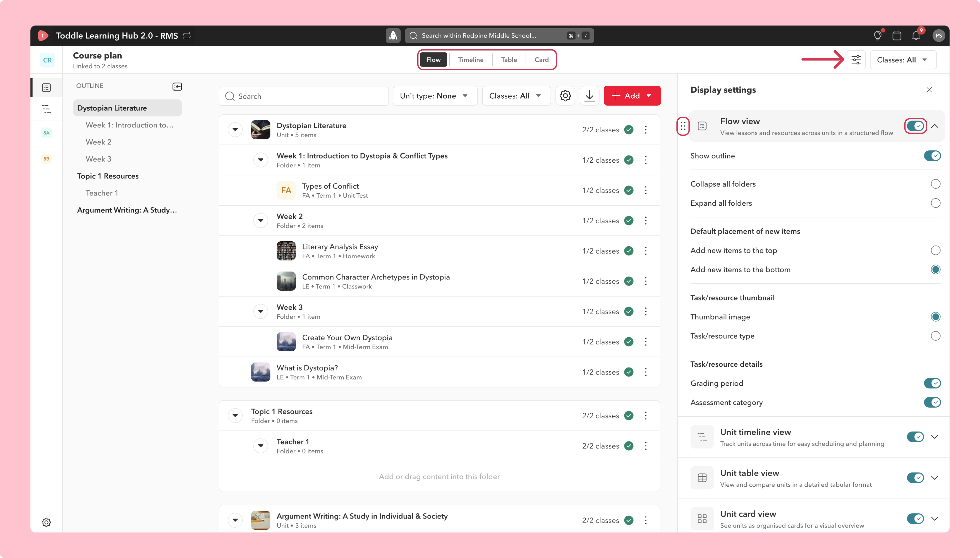Close the Display settings panel

(x=929, y=90)
